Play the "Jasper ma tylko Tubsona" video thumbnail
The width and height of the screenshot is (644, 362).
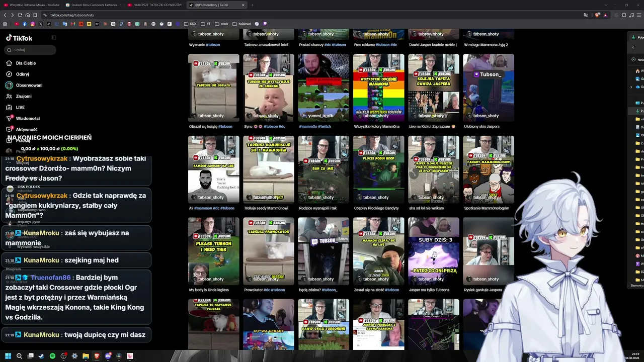(x=434, y=251)
